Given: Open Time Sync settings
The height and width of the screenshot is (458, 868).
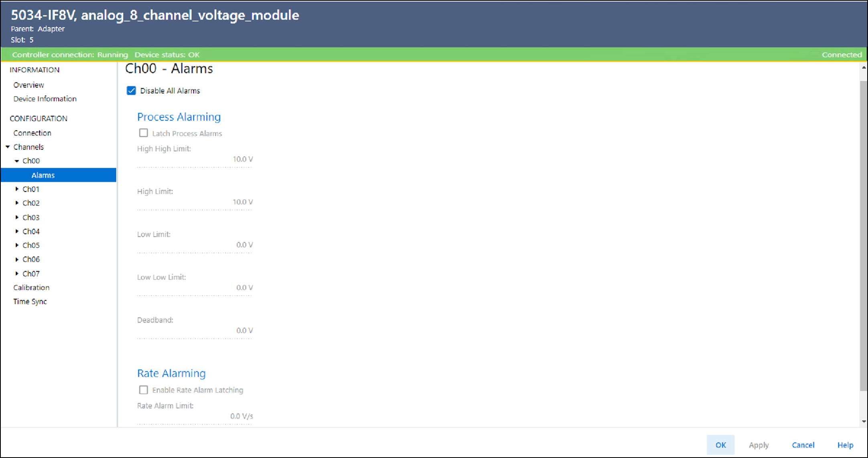Looking at the screenshot, I should coord(30,302).
